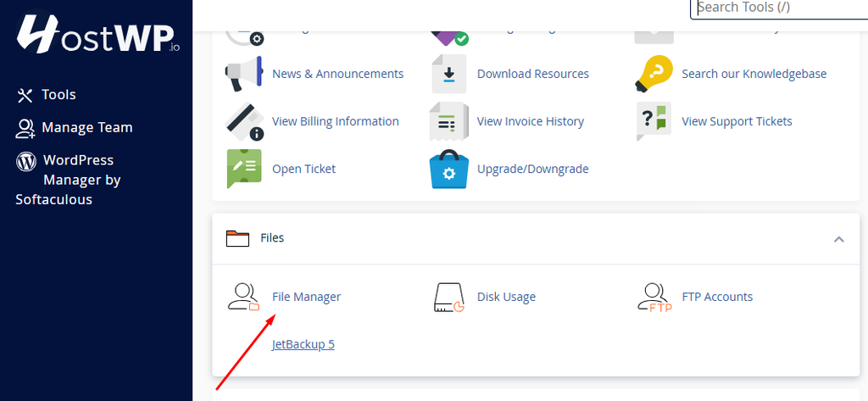
Task: Open the Open Ticket link
Action: (304, 169)
